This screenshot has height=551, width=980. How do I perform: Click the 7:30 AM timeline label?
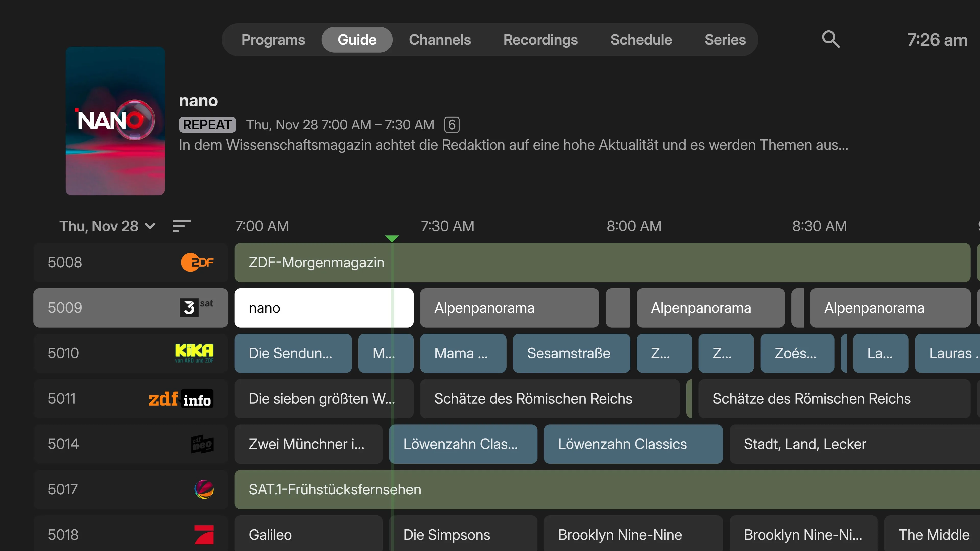click(447, 226)
